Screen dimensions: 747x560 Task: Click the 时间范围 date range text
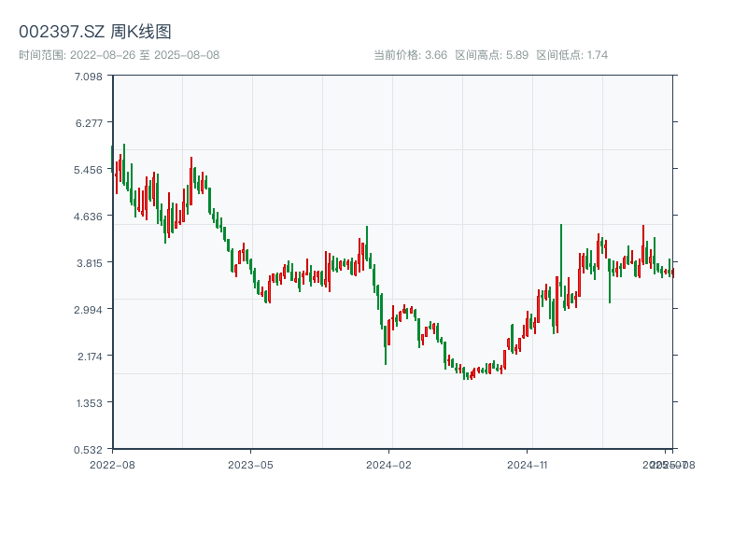[120, 55]
